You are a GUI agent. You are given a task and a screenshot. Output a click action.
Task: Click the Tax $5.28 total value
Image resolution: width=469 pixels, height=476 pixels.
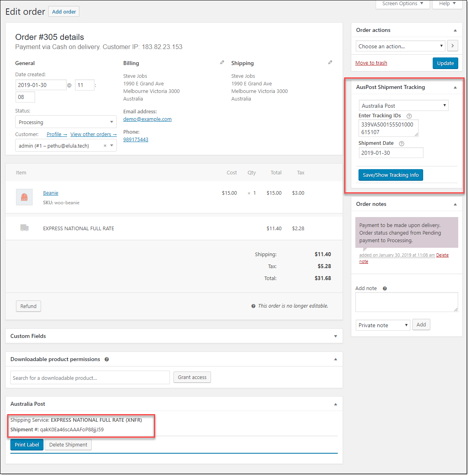point(324,266)
